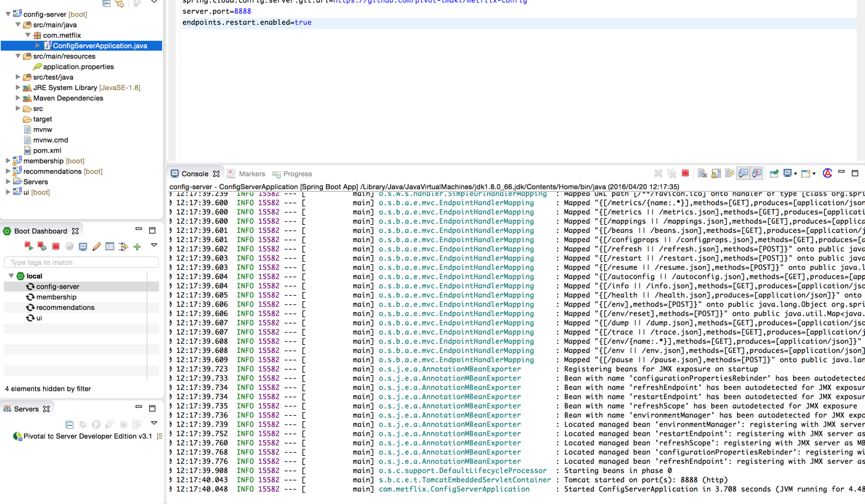The height and width of the screenshot is (504, 865).
Task: Expand the src/test/java folder
Action: tap(18, 77)
